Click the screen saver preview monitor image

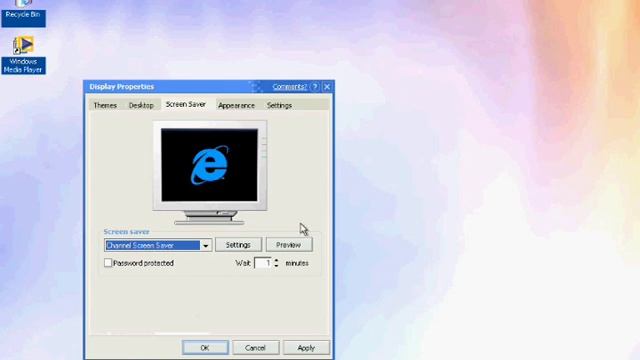210,172
